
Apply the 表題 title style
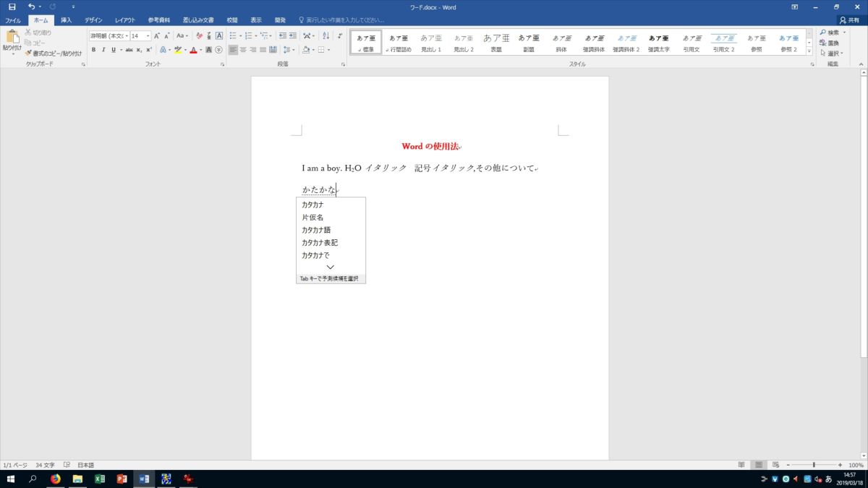496,43
